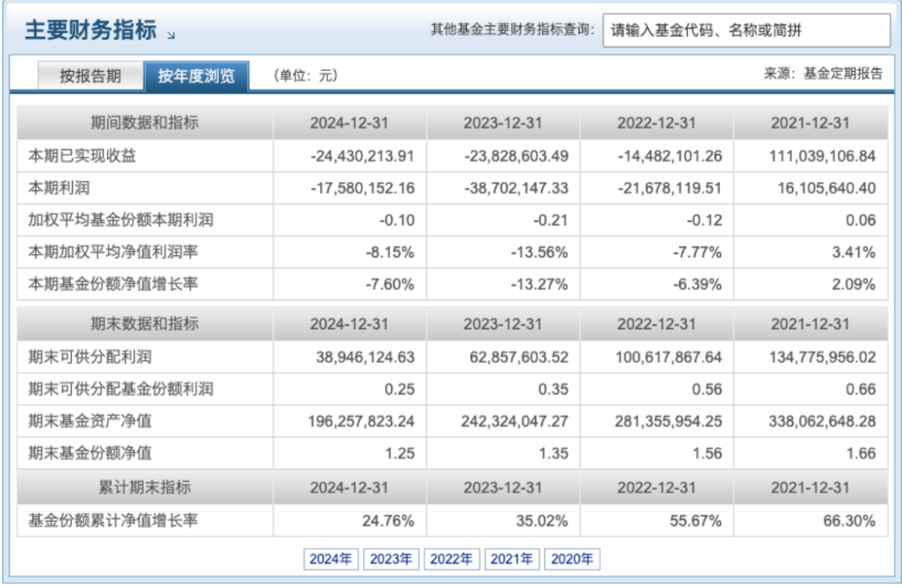902x588 pixels.
Task: Go to the 2022年 year link
Action: pos(451,559)
